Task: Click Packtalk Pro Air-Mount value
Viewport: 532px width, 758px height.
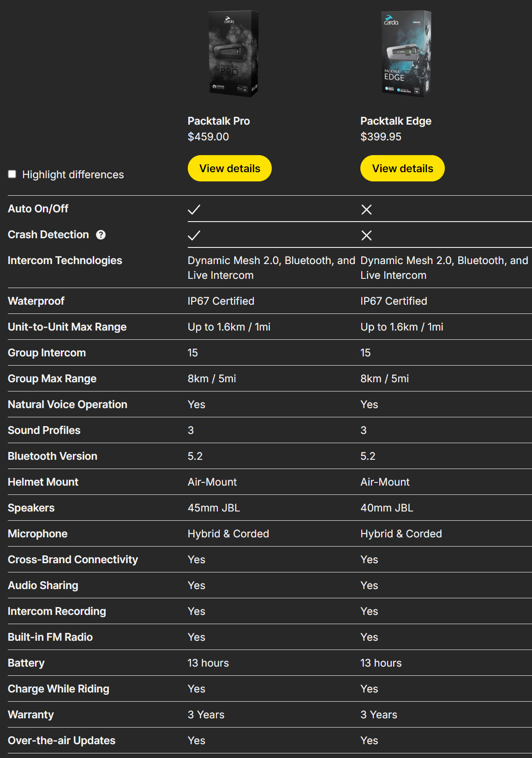Action: [212, 482]
